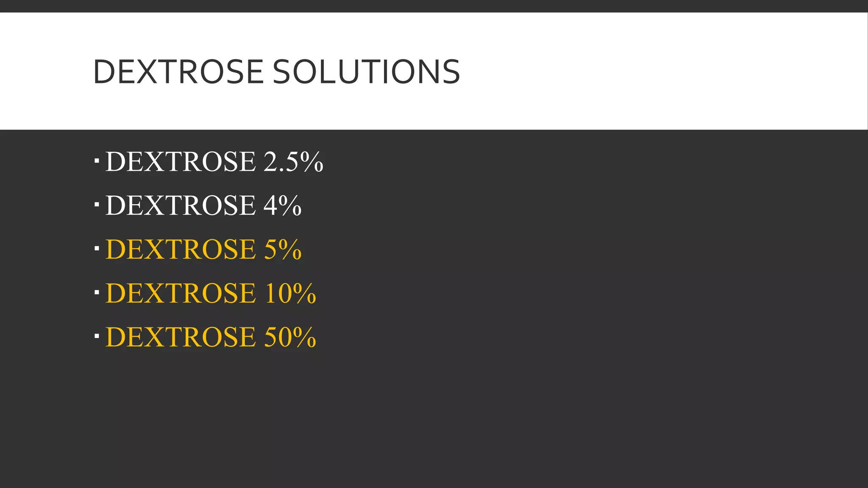Viewport: 868px width, 488px height.
Task: Select the yellow DEXTROSE 10% line
Action: pos(211,293)
